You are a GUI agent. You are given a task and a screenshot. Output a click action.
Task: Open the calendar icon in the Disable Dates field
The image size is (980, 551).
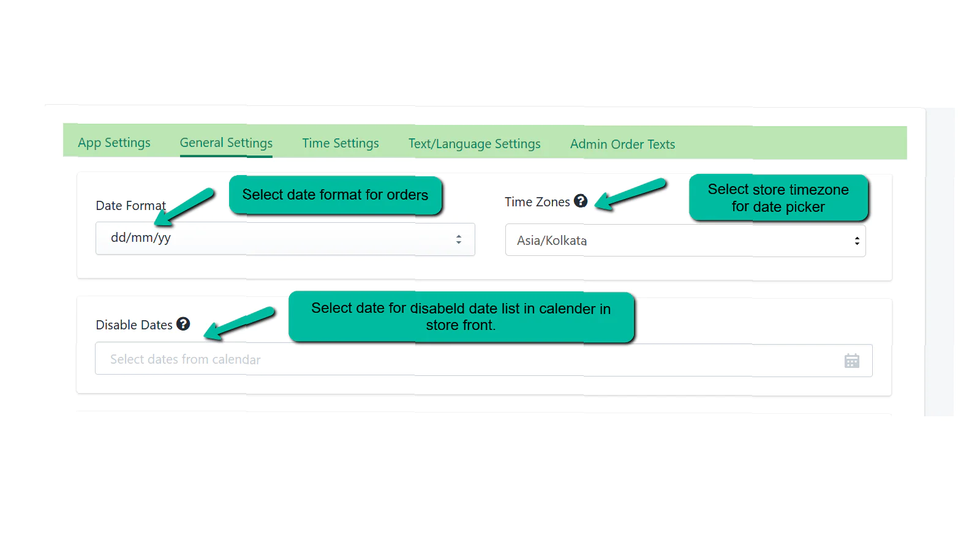(851, 361)
